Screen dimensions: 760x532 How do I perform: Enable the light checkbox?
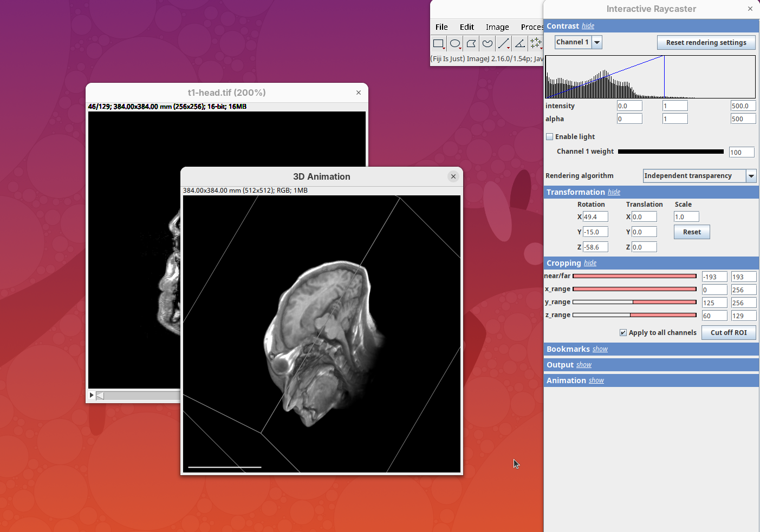coord(550,137)
